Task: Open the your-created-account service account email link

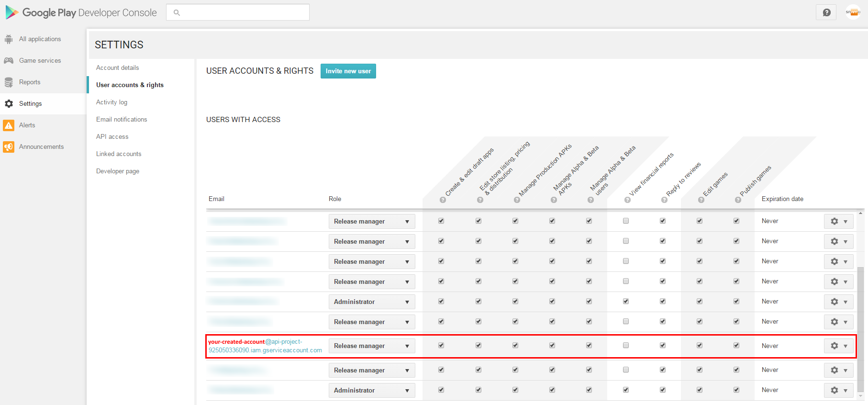Action: tap(265, 346)
